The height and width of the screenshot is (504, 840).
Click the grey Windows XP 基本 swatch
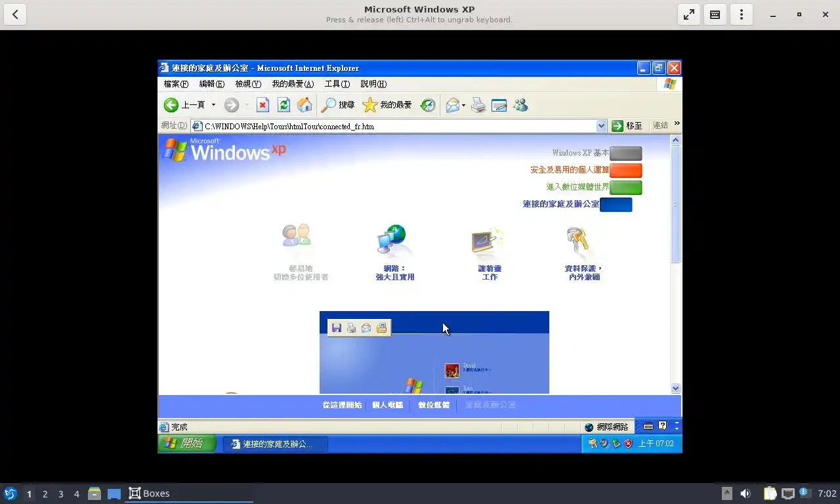pos(625,154)
